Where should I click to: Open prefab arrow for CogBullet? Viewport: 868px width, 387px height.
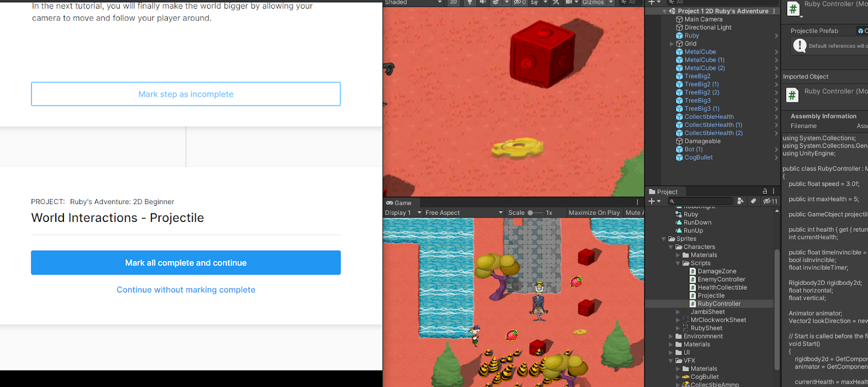(776, 157)
